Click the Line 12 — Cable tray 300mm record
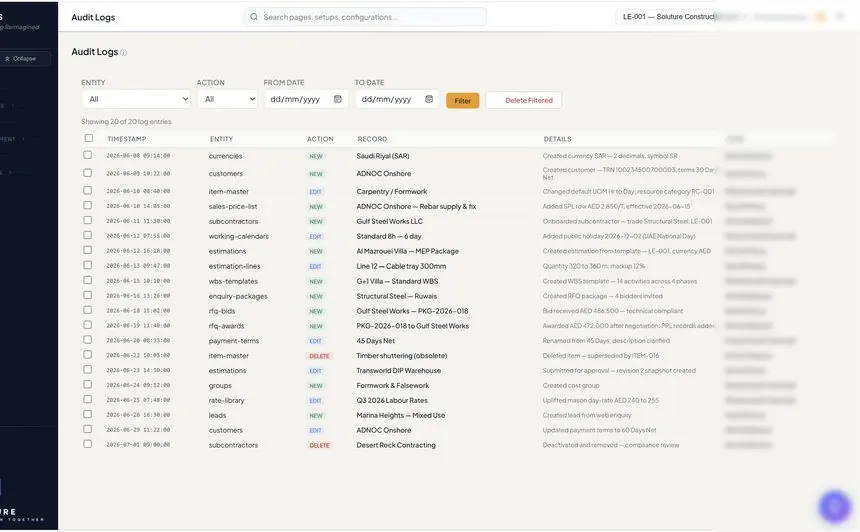Viewport: 860px width, 532px height. pos(401,267)
